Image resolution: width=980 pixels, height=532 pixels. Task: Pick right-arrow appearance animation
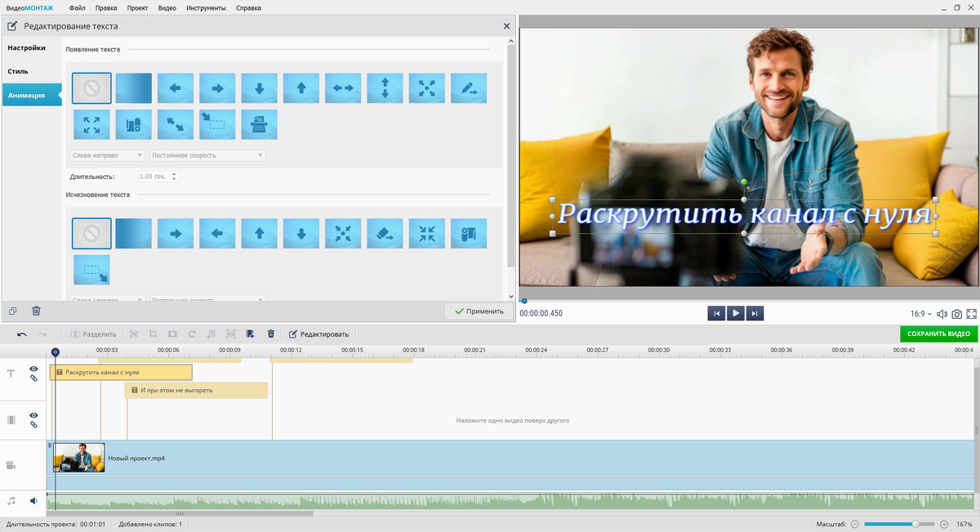(217, 88)
